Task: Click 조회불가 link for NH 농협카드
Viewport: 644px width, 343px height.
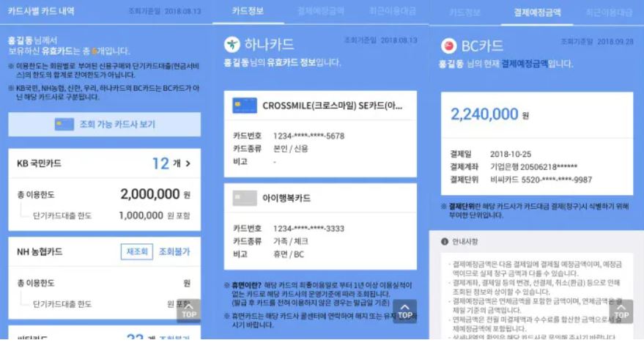Action: [174, 251]
